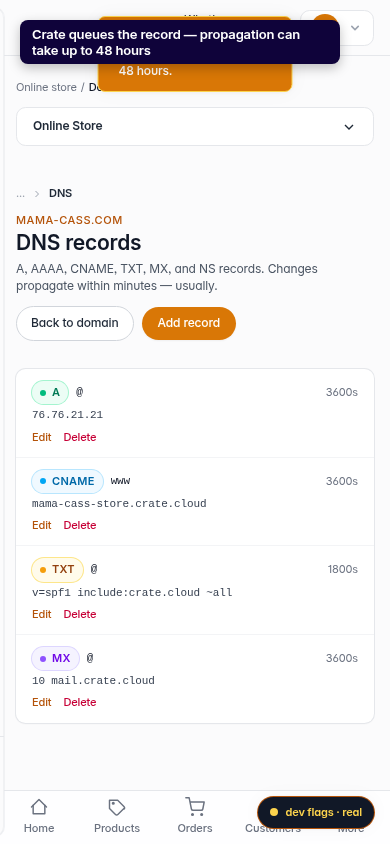
Task: Open the dev flags pill
Action: tap(316, 812)
